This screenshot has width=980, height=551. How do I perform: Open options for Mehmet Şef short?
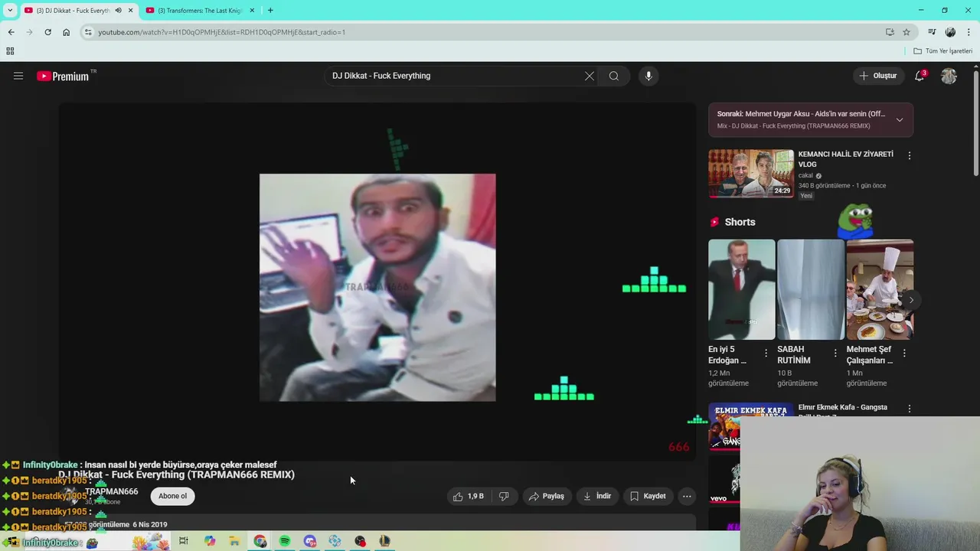point(904,354)
